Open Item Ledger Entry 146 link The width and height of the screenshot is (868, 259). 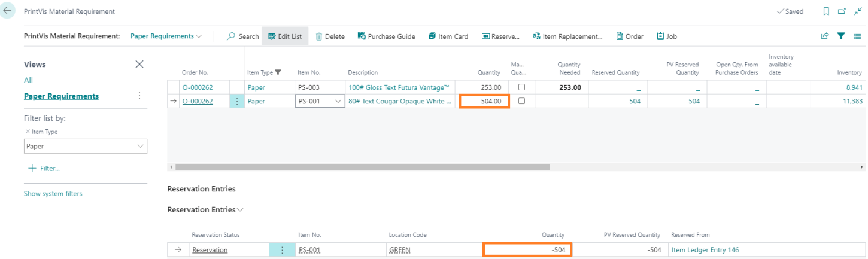tap(705, 250)
